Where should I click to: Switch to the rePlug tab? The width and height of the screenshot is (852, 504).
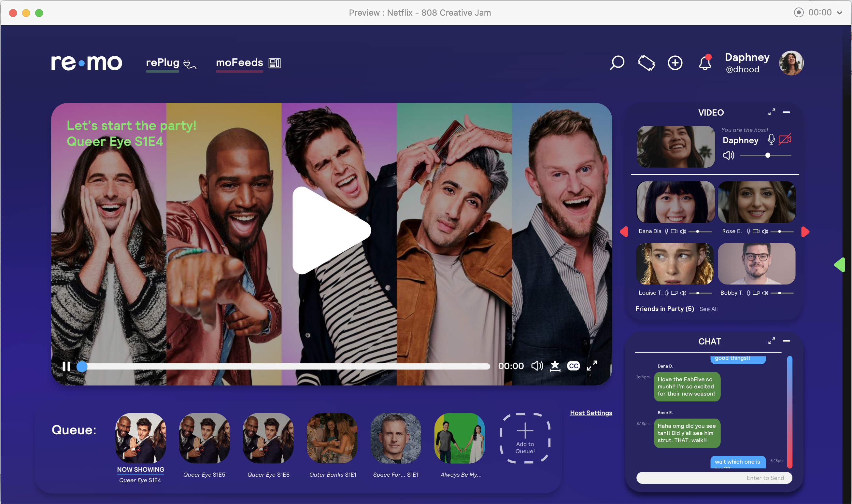click(163, 63)
